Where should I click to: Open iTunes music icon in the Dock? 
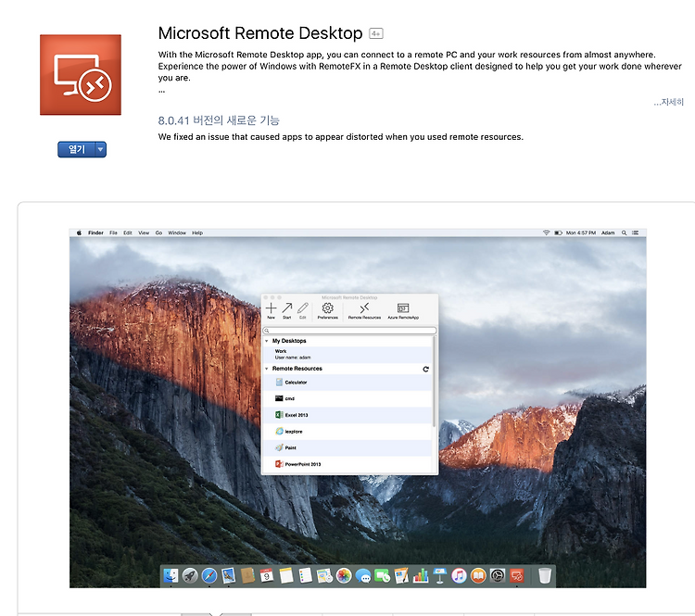[x=460, y=575]
